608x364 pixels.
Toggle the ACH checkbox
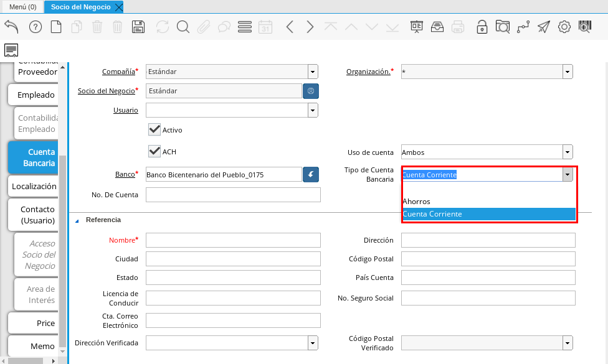click(155, 151)
